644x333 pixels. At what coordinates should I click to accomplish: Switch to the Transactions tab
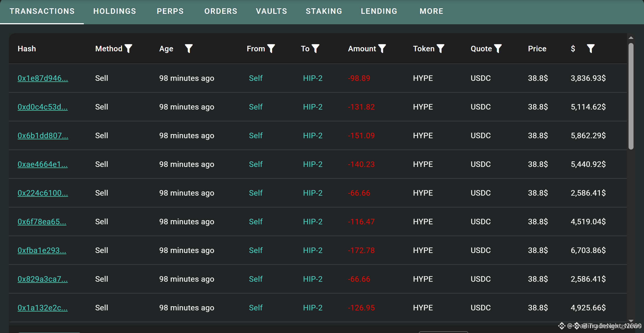coord(42,11)
